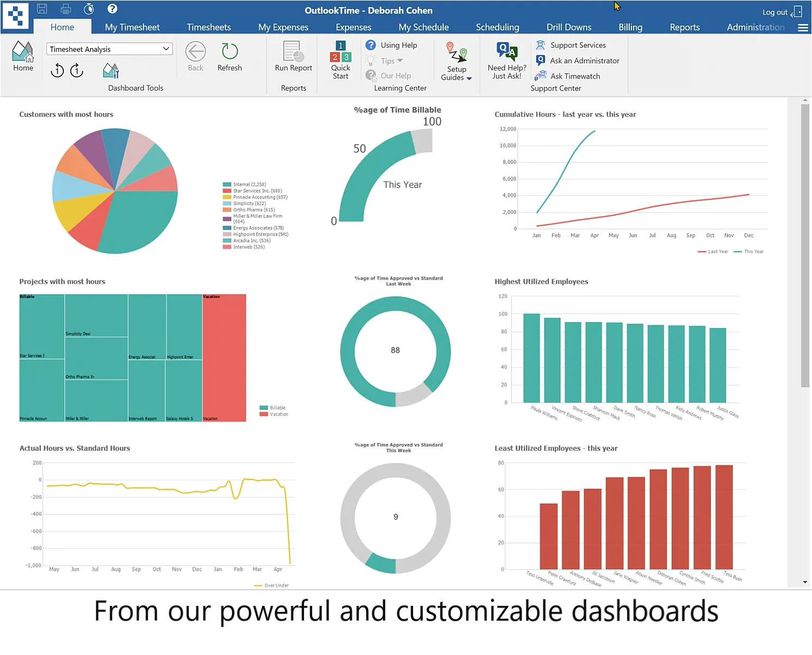Click Star Services Inc. legend entry
Viewport: 812px width, 655px height.
[x=252, y=191]
